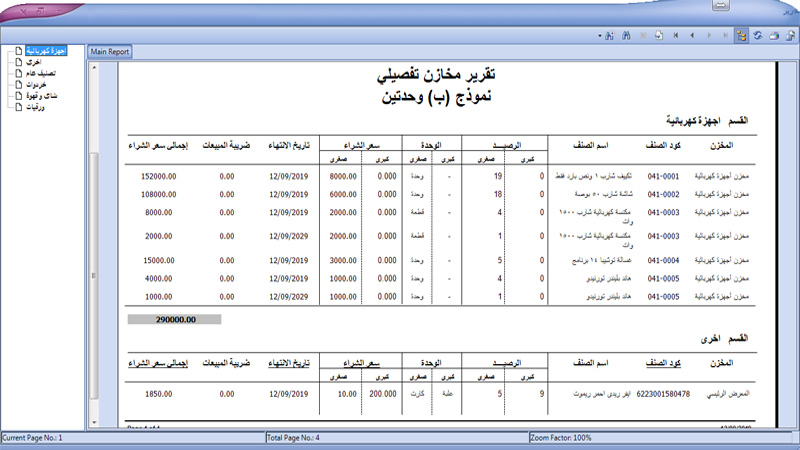Click the go-to-page document icon
This screenshot has height=450, width=800.
[x=659, y=36]
